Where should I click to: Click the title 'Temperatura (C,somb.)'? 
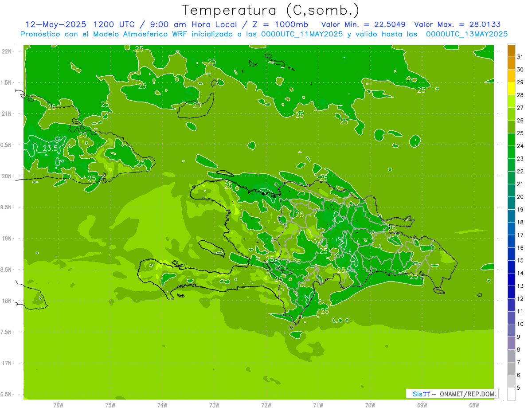[270, 11]
